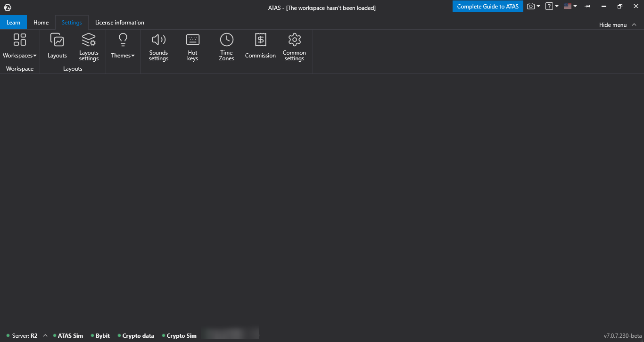Expand the language dropdown arrow
The image size is (644, 342).
pyautogui.click(x=575, y=7)
